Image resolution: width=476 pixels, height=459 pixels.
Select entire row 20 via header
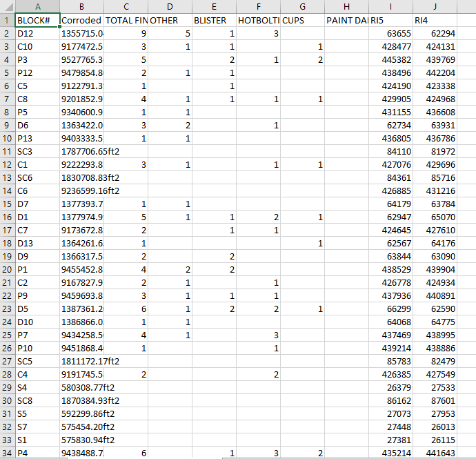point(7,269)
